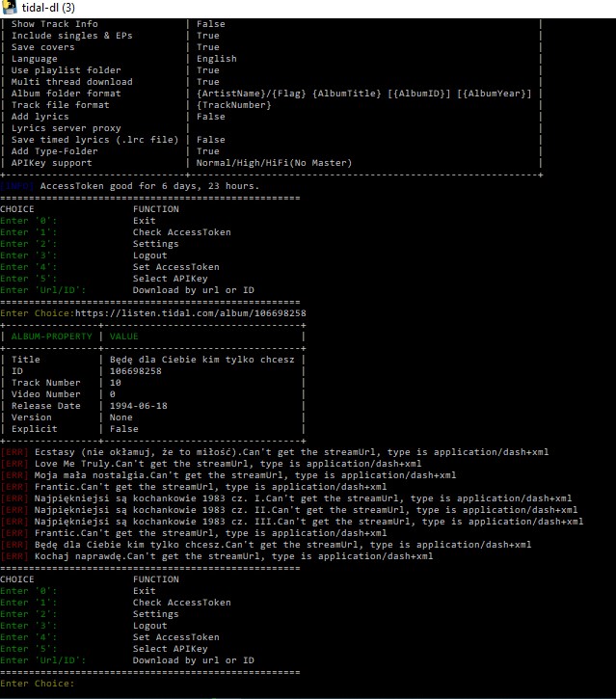Screen dimensions: 616x699
Task: Click the 'Track Number' row value 10
Action: click(116, 383)
